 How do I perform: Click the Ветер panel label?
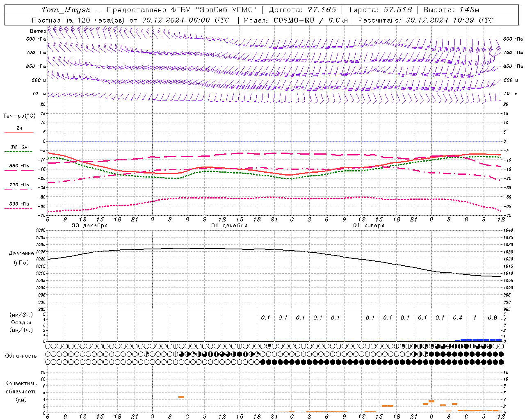[38, 31]
